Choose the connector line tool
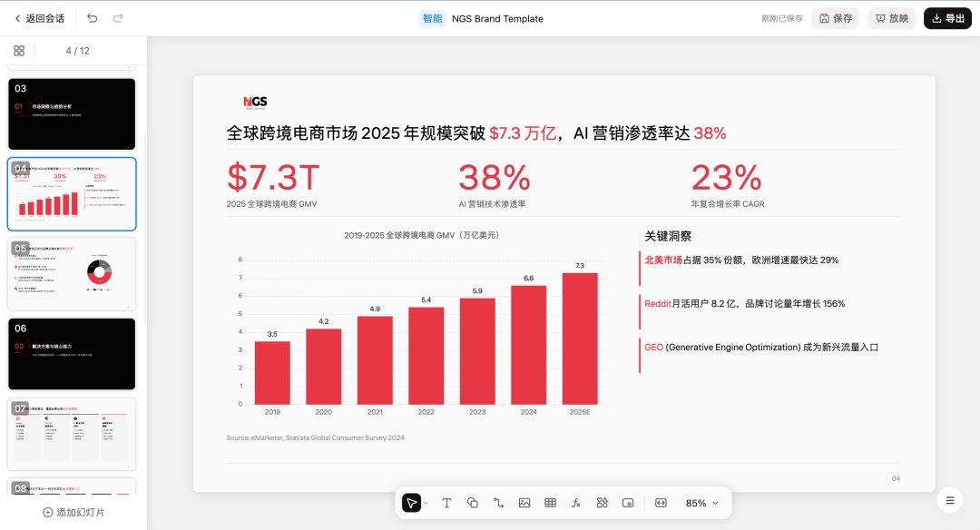 [x=498, y=503]
